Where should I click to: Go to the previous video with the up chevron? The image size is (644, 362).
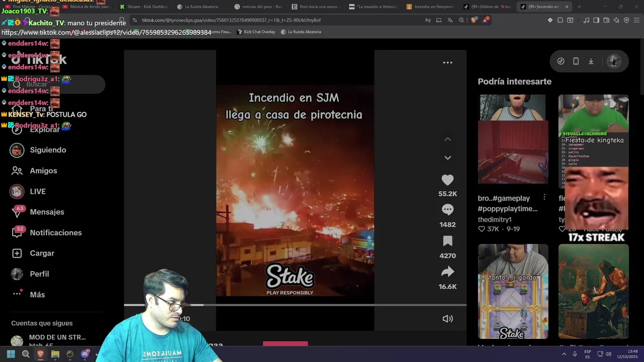click(x=447, y=139)
